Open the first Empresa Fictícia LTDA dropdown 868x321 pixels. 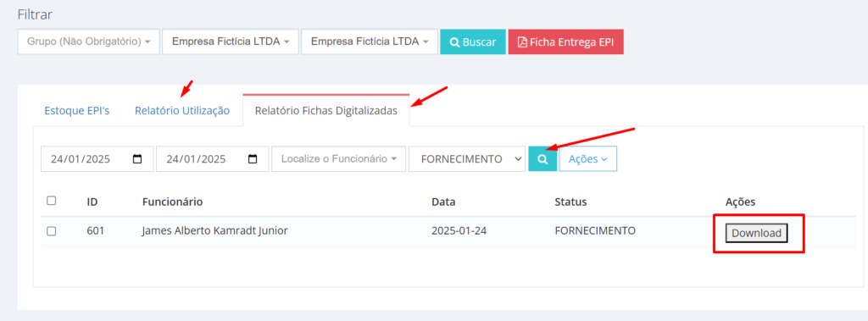coord(231,42)
